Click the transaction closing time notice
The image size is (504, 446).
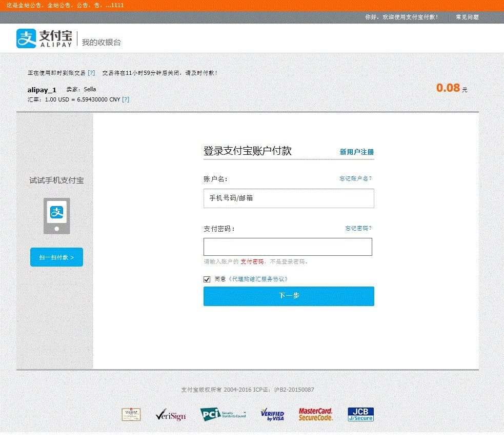coord(160,73)
